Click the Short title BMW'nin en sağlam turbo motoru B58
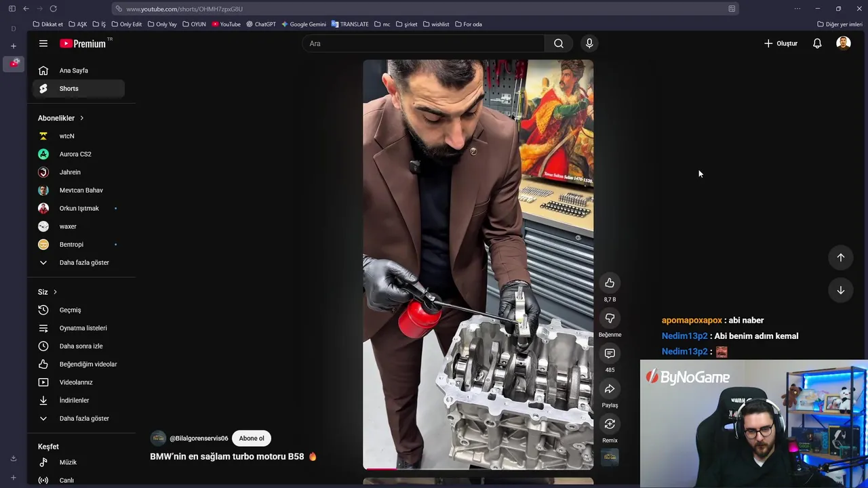868x488 pixels. (x=227, y=457)
